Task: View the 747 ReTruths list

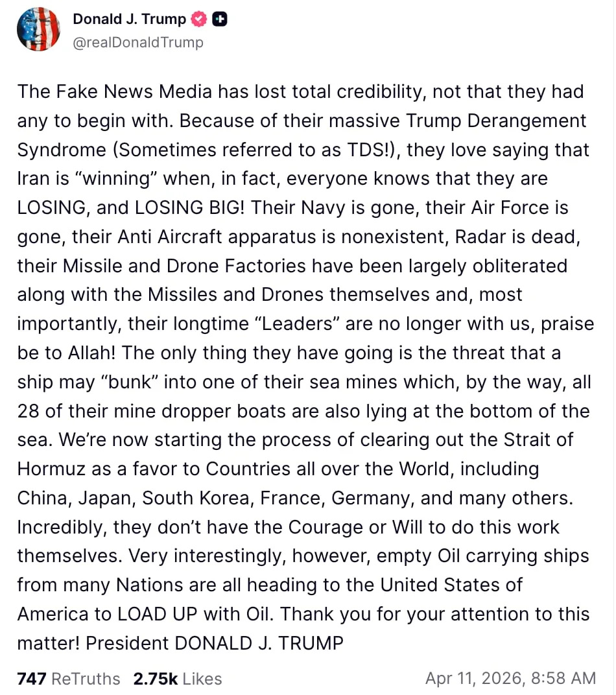Action: point(69,679)
